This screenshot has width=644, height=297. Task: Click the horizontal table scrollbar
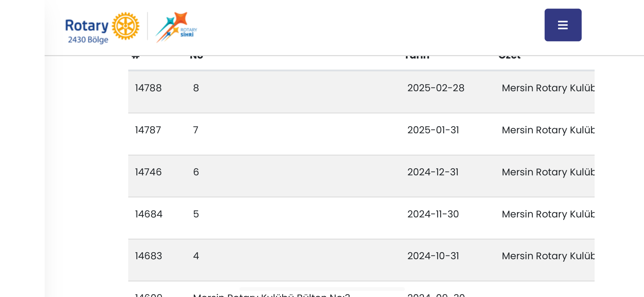[322, 289]
